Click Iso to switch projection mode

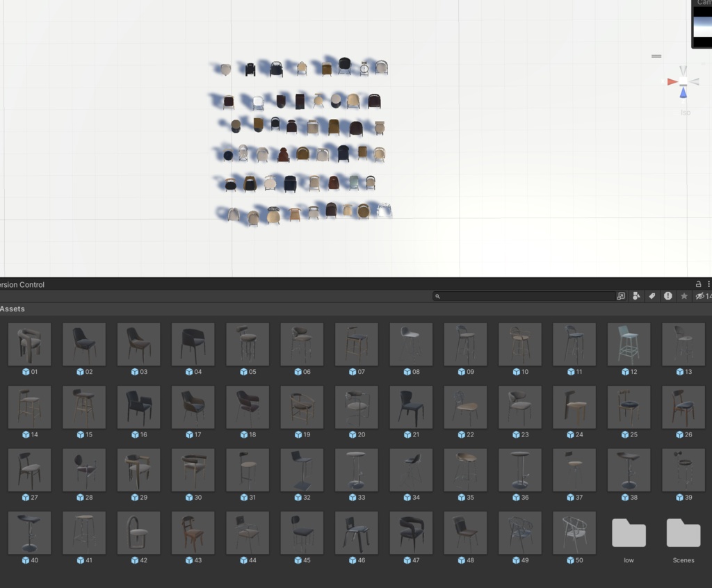tap(686, 113)
